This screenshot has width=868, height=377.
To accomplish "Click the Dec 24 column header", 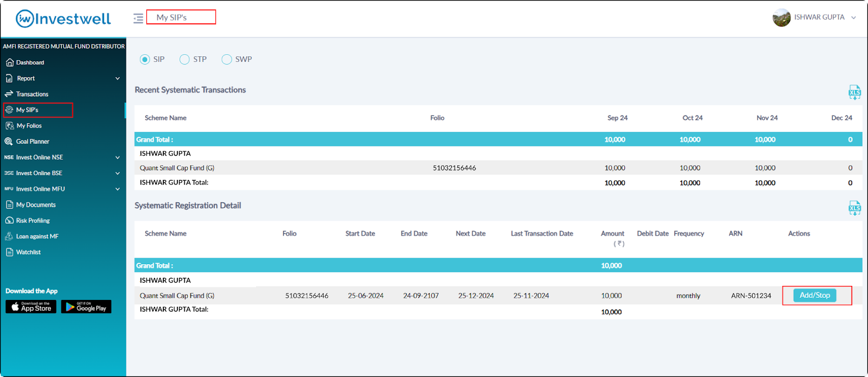I will click(x=841, y=118).
